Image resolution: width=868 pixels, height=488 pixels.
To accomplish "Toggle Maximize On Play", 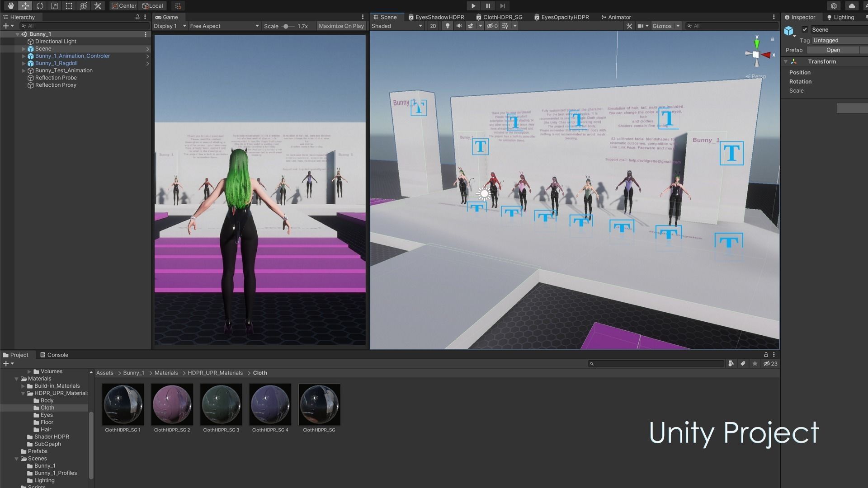I will pyautogui.click(x=341, y=26).
